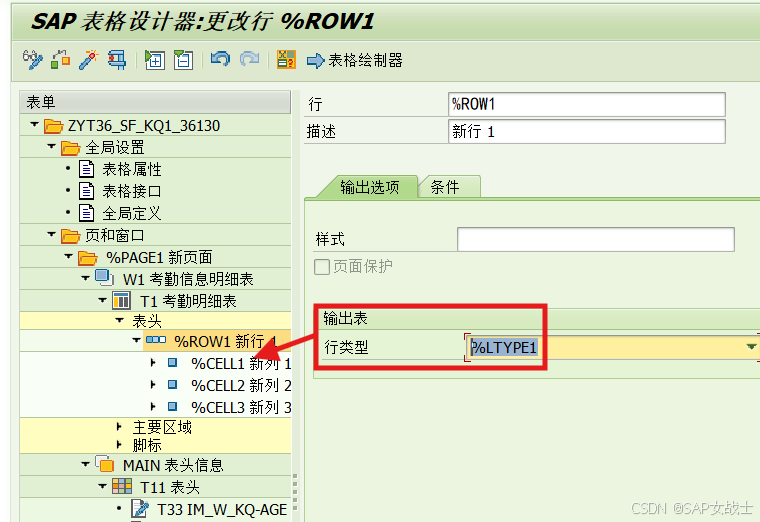
Task: Run the Test form clamp icon
Action: [117, 60]
